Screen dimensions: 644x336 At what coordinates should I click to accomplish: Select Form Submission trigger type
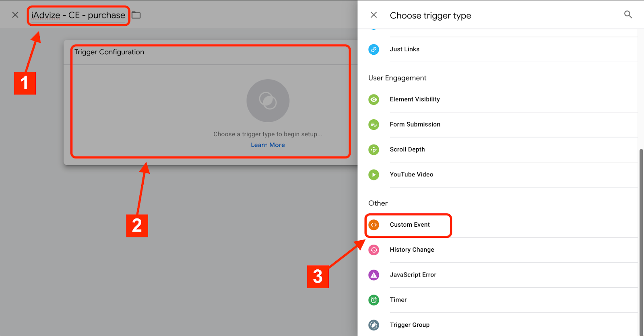pyautogui.click(x=415, y=125)
